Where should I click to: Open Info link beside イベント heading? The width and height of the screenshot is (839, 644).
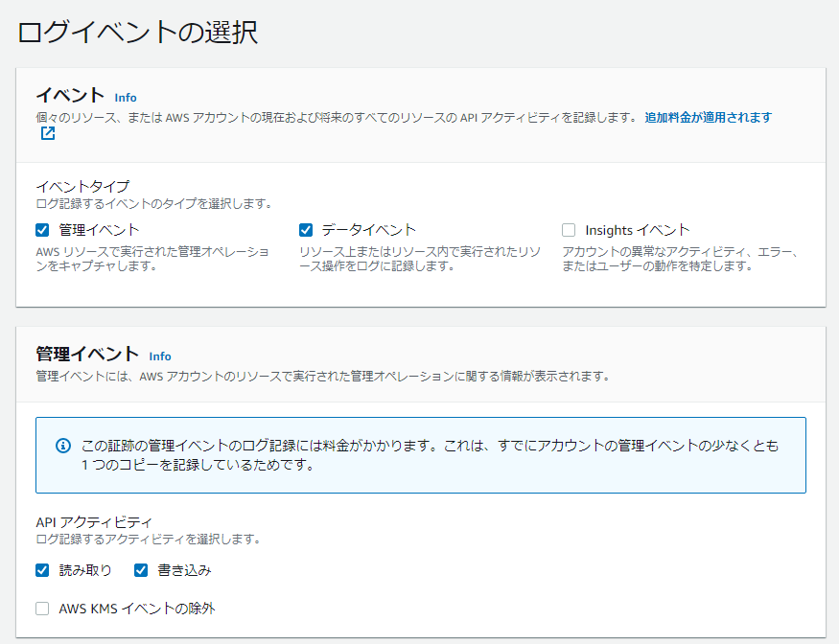point(126,98)
